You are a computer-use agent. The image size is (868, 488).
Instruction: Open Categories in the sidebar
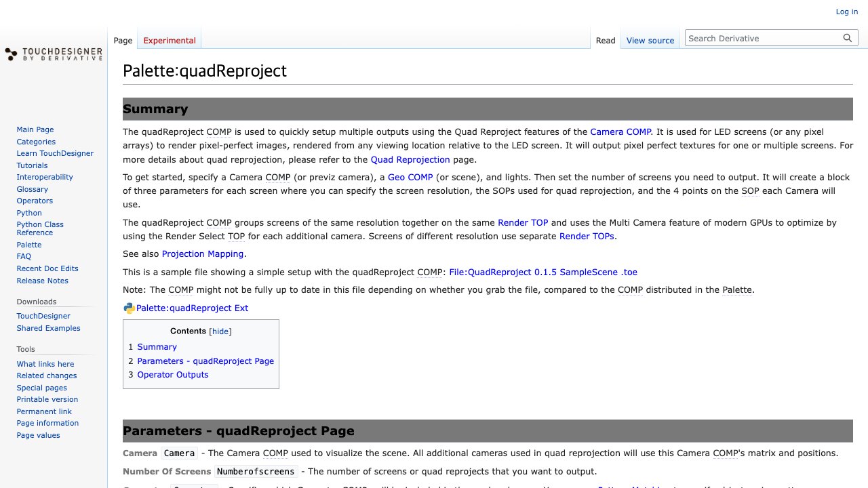[x=36, y=142]
